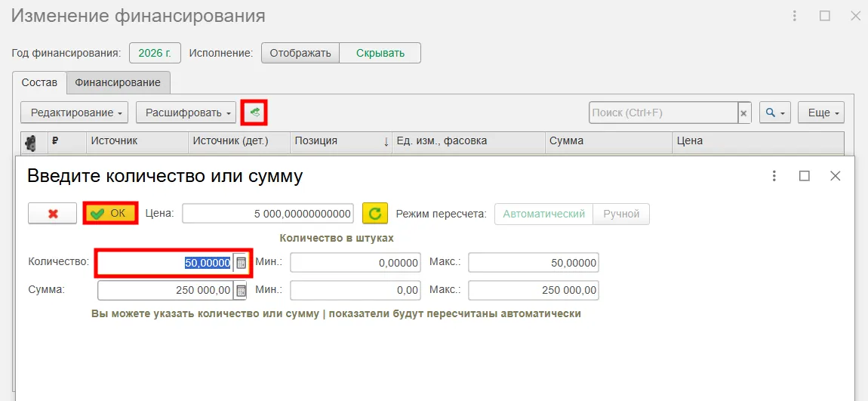Open the Еще menu
The width and height of the screenshot is (868, 401).
(821, 113)
